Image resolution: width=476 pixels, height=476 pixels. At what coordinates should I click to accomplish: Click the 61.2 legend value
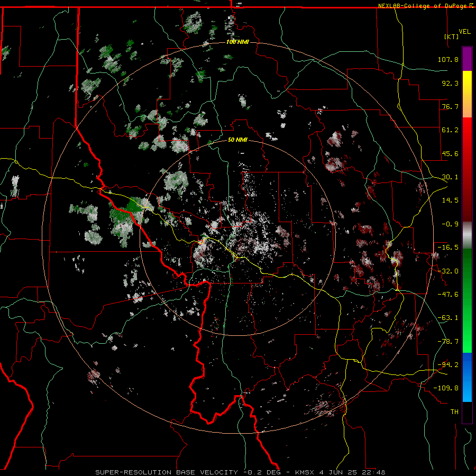[450, 130]
